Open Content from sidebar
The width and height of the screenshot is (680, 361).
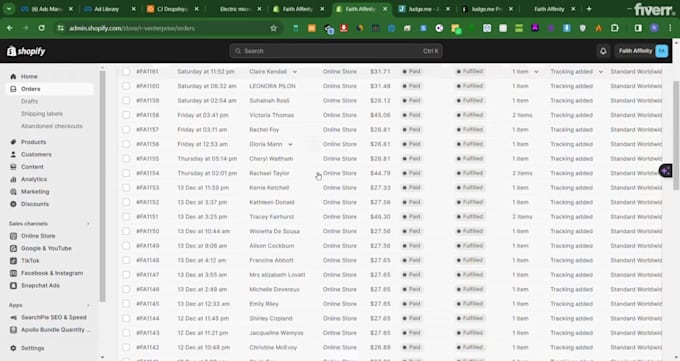pyautogui.click(x=32, y=167)
